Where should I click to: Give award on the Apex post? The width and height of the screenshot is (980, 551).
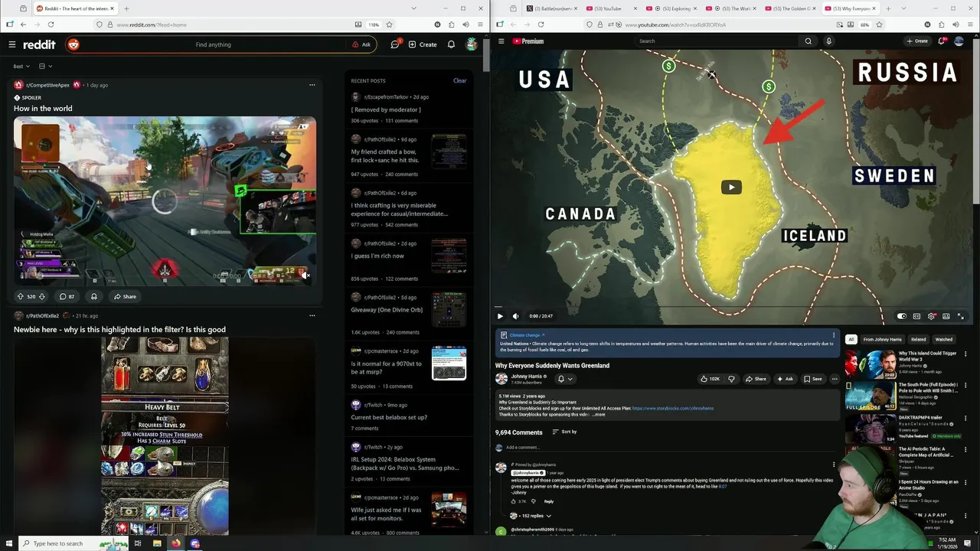click(x=94, y=296)
